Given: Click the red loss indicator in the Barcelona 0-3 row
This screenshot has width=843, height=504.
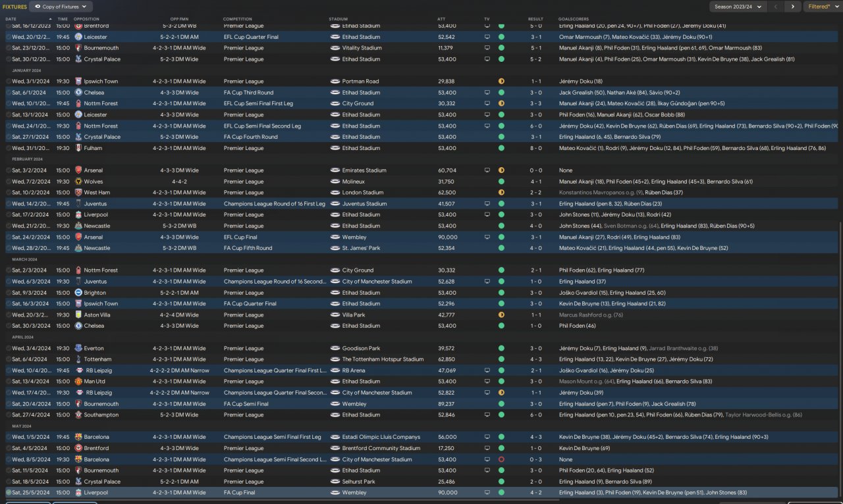Looking at the screenshot, I should click(x=501, y=459).
